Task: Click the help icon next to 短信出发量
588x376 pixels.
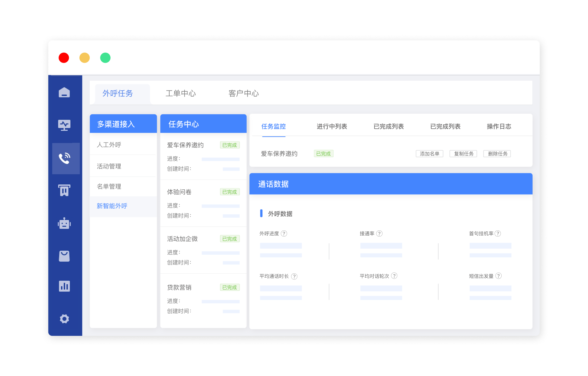Action: tap(499, 276)
